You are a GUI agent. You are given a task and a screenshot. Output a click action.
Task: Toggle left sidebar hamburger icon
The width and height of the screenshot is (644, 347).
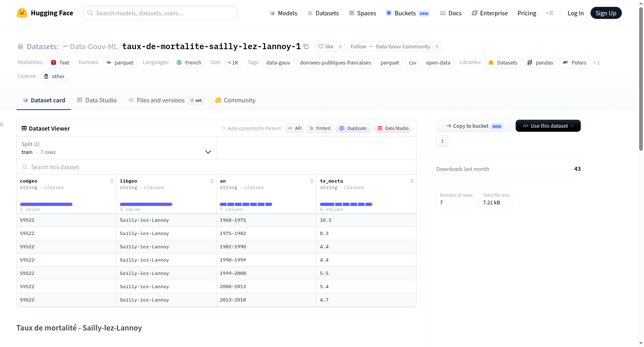tap(2, 125)
